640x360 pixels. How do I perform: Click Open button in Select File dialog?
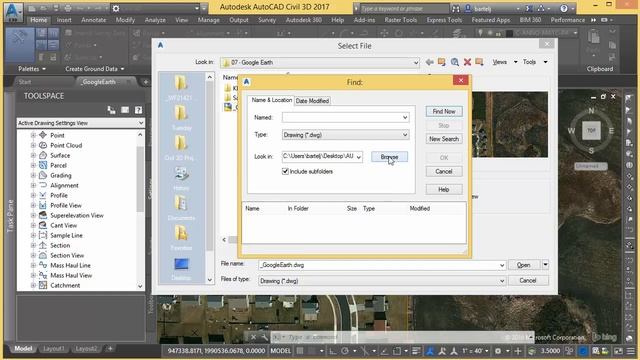(x=524, y=265)
